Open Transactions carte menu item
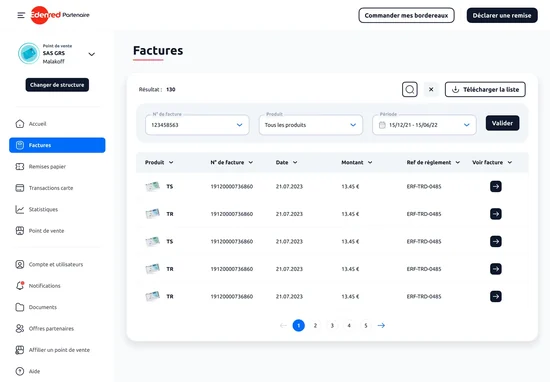This screenshot has width=550, height=382. pos(57,188)
